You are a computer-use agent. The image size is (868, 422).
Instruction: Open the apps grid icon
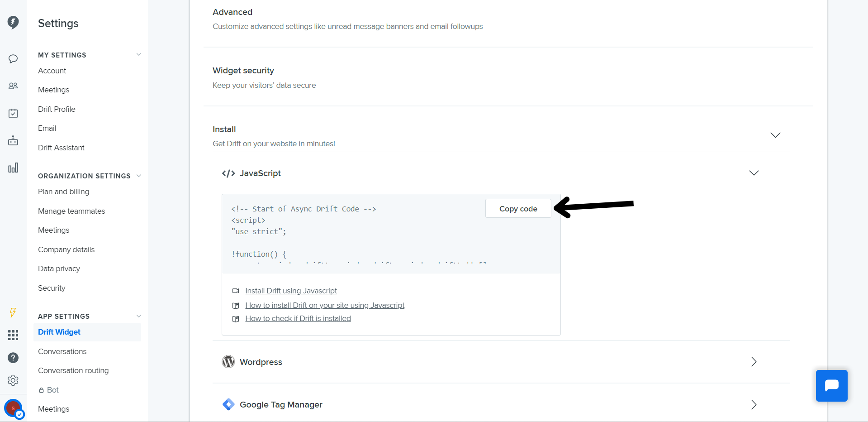[13, 335]
